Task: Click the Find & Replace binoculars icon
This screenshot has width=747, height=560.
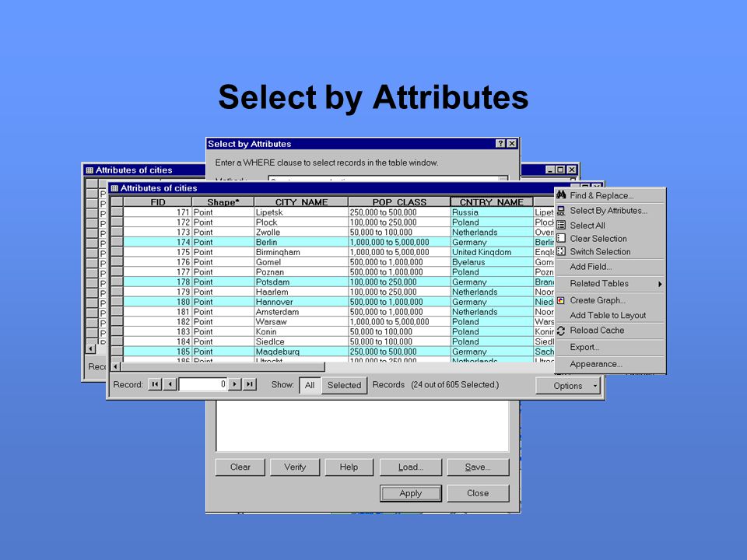Action: (561, 194)
